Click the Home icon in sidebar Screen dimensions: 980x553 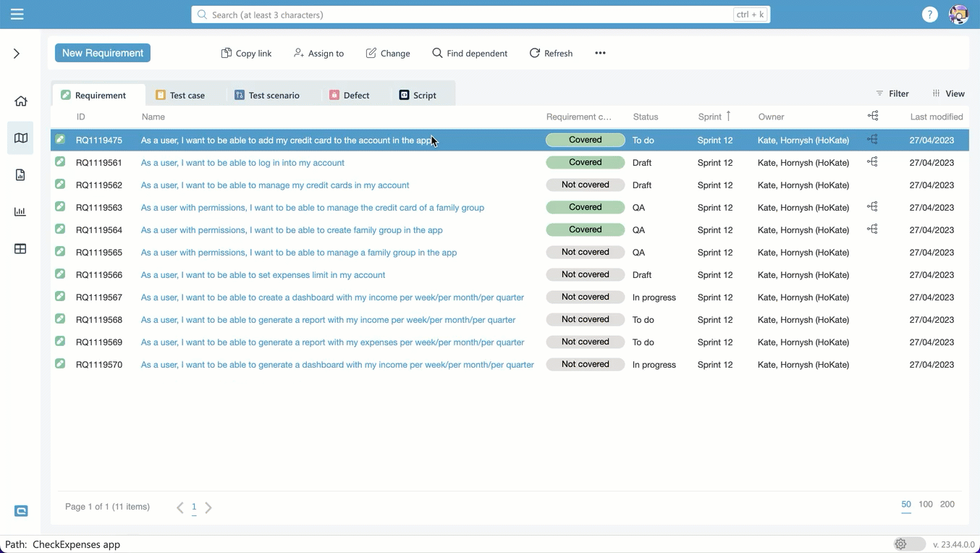21,101
